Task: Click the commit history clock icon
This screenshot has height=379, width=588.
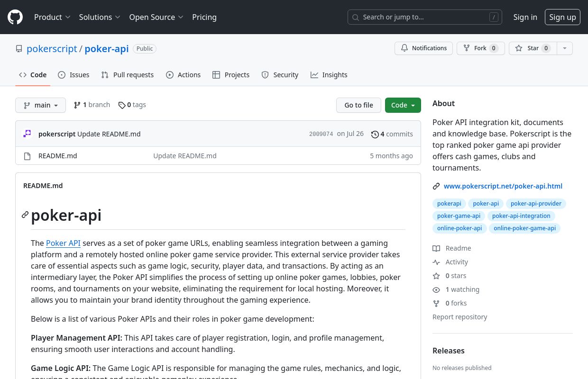Action: (375, 134)
